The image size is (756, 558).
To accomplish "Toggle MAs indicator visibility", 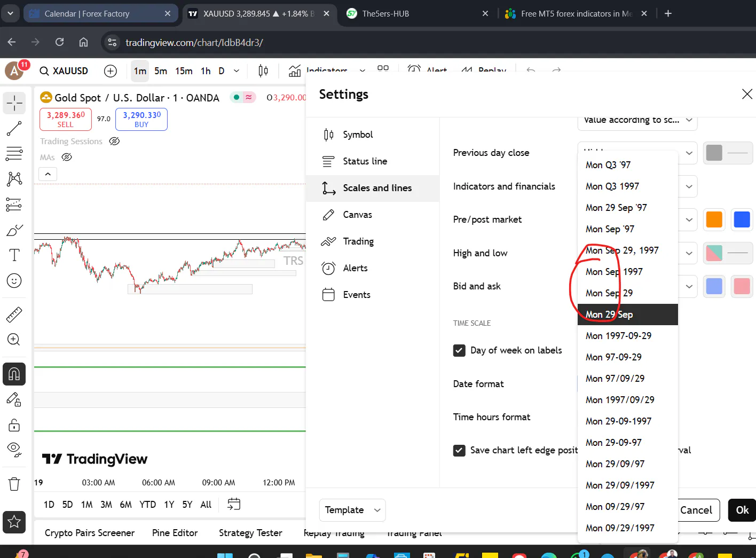I will tap(67, 157).
